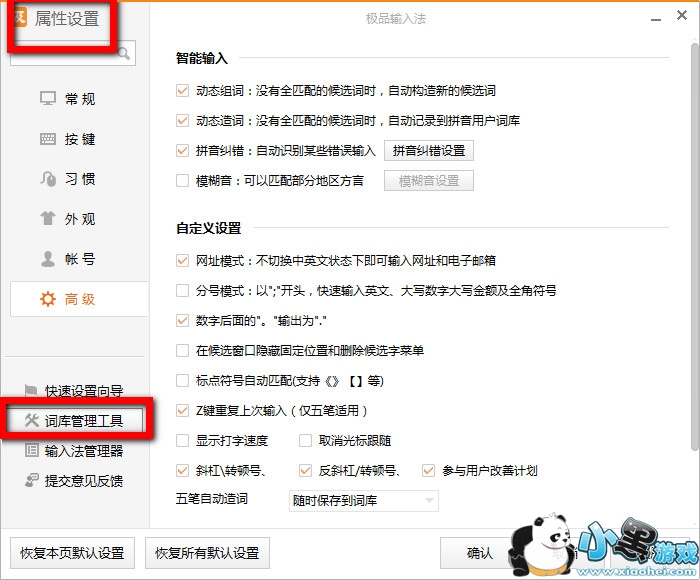Select the 帐号 tab

79,259
